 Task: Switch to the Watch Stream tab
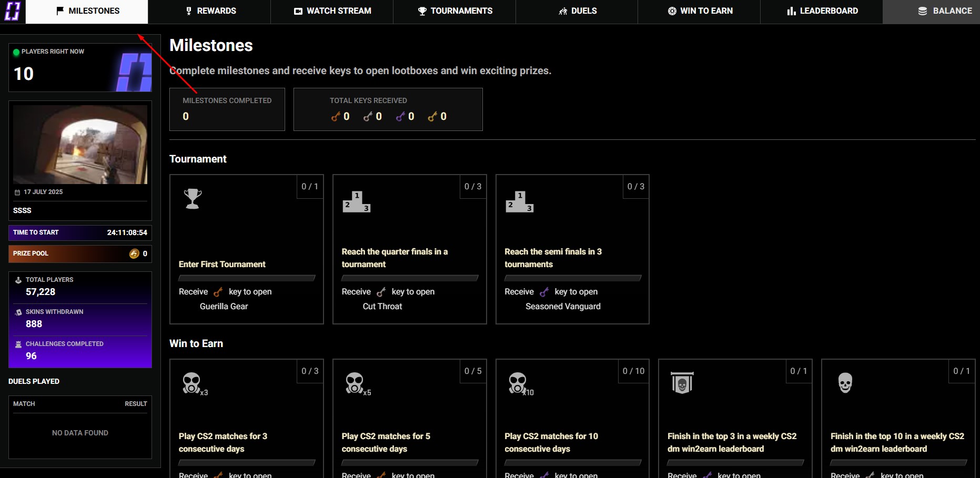tap(332, 11)
